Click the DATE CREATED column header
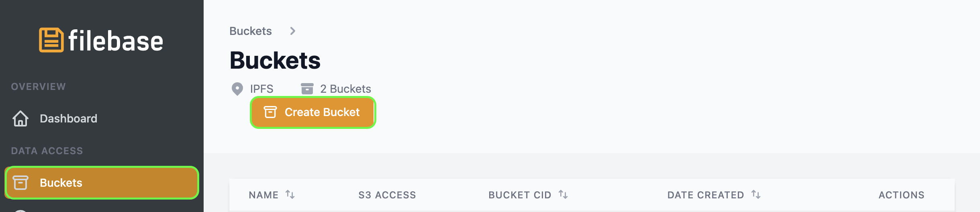The width and height of the screenshot is (980, 212). click(x=706, y=195)
